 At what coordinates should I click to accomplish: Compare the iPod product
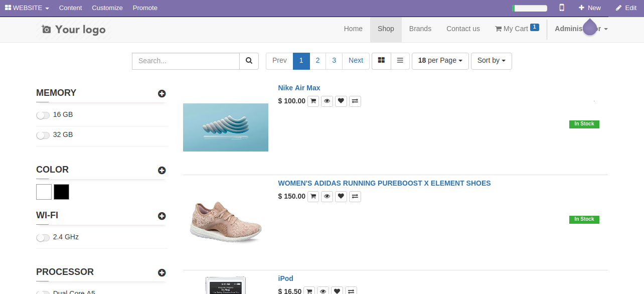352,291
